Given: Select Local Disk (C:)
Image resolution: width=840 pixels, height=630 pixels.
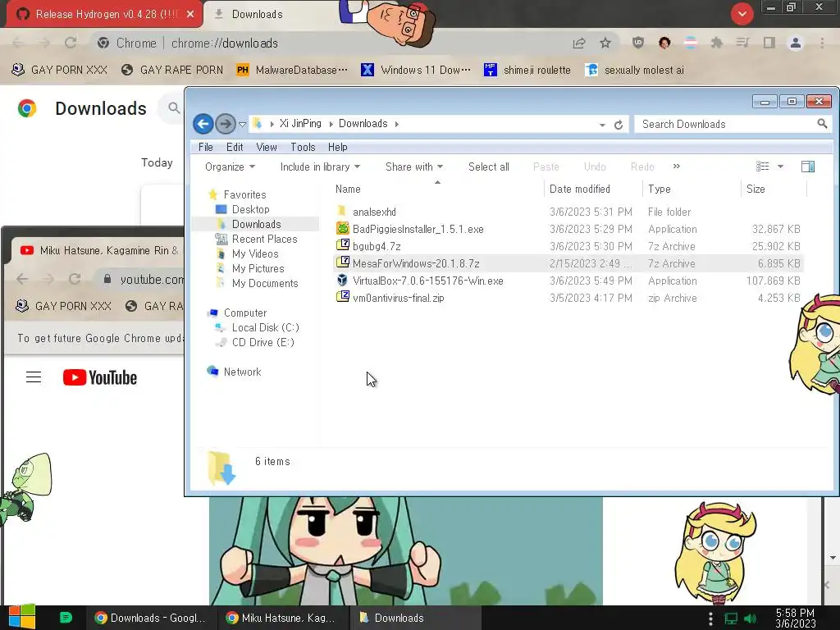Looking at the screenshot, I should (265, 327).
